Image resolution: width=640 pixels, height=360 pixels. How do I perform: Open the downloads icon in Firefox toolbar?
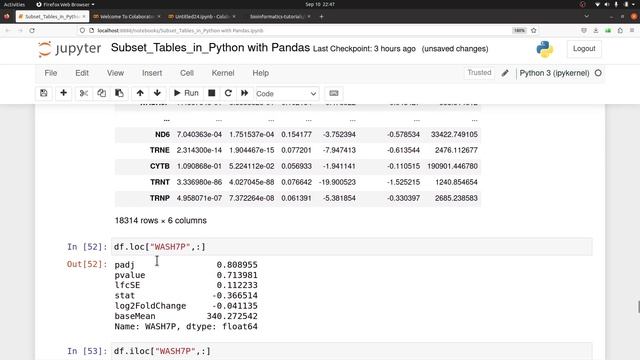(x=596, y=31)
